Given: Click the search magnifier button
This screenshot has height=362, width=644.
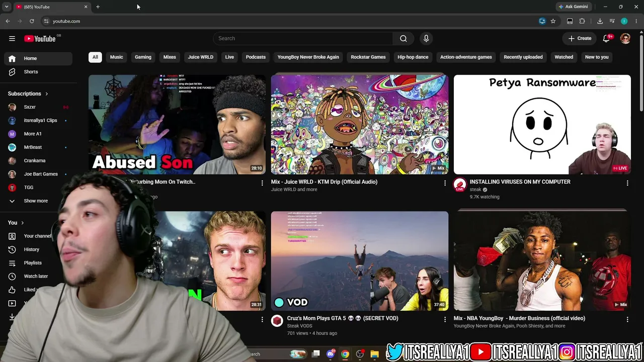Looking at the screenshot, I should pyautogui.click(x=404, y=38).
